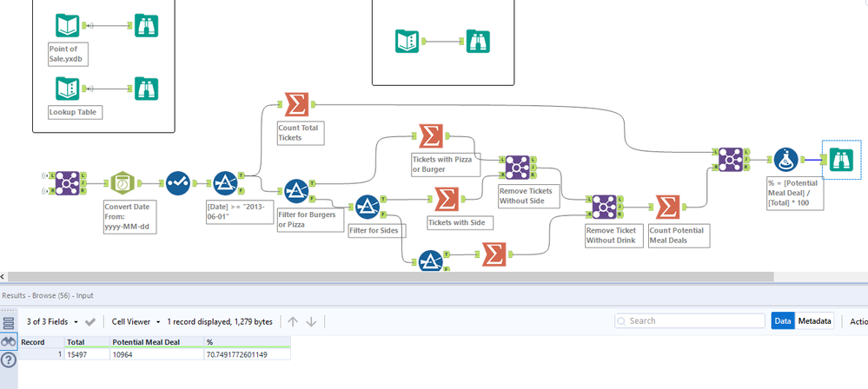Click the Count Total Tickets annotation label
This screenshot has height=389, width=868.
(x=300, y=133)
